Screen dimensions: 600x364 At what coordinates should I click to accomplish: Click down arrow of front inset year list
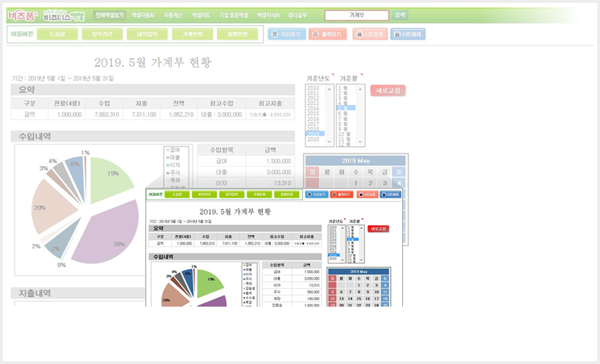click(342, 260)
